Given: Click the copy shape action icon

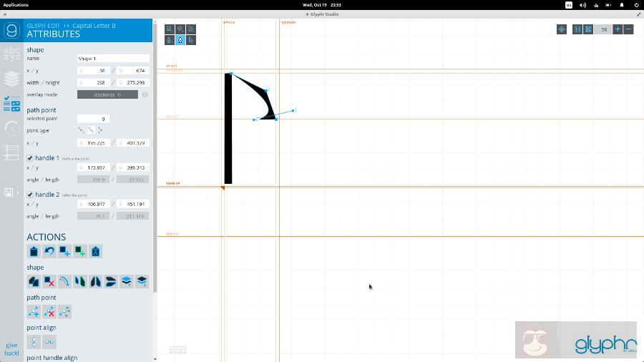Looking at the screenshot, I should coord(34,282).
